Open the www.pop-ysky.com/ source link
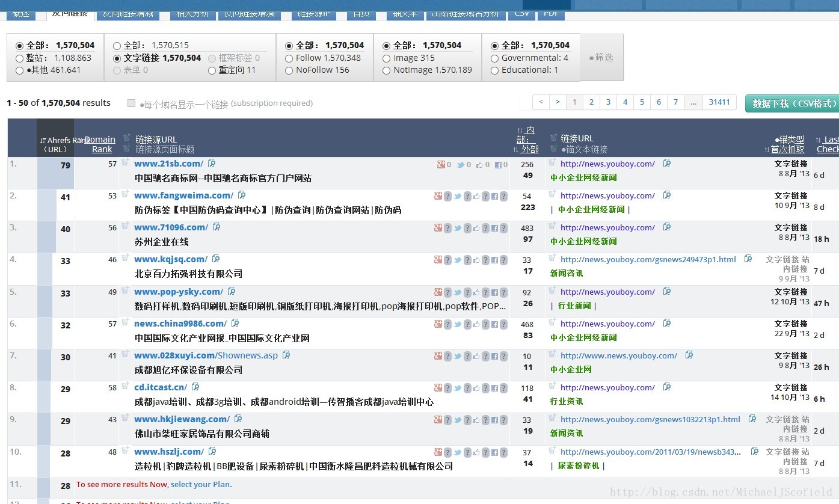The height and width of the screenshot is (504, 839). click(x=178, y=292)
